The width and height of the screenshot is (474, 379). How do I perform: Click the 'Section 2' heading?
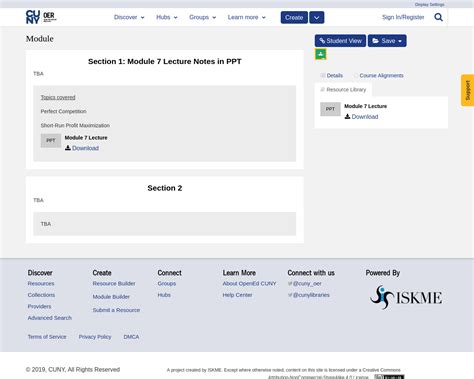[x=165, y=188]
